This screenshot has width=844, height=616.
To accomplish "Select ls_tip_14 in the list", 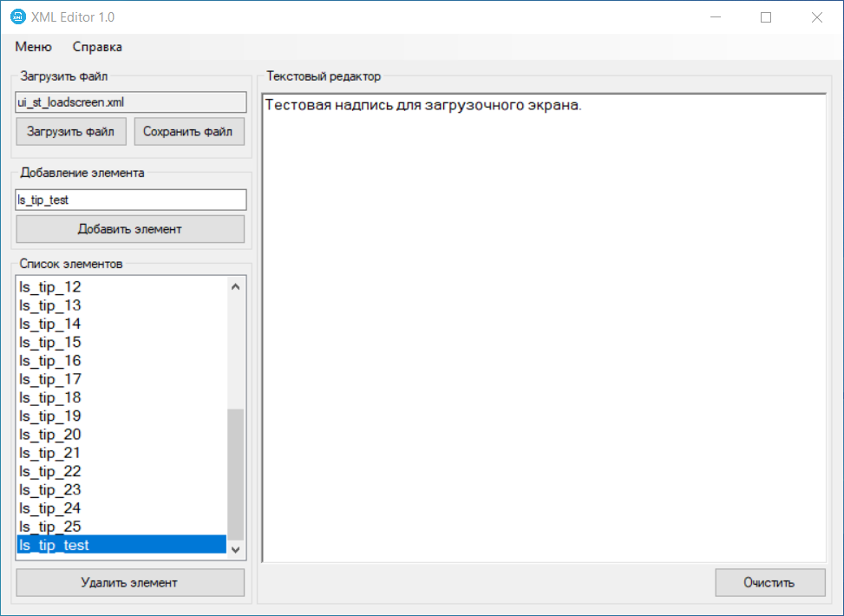I will (121, 324).
